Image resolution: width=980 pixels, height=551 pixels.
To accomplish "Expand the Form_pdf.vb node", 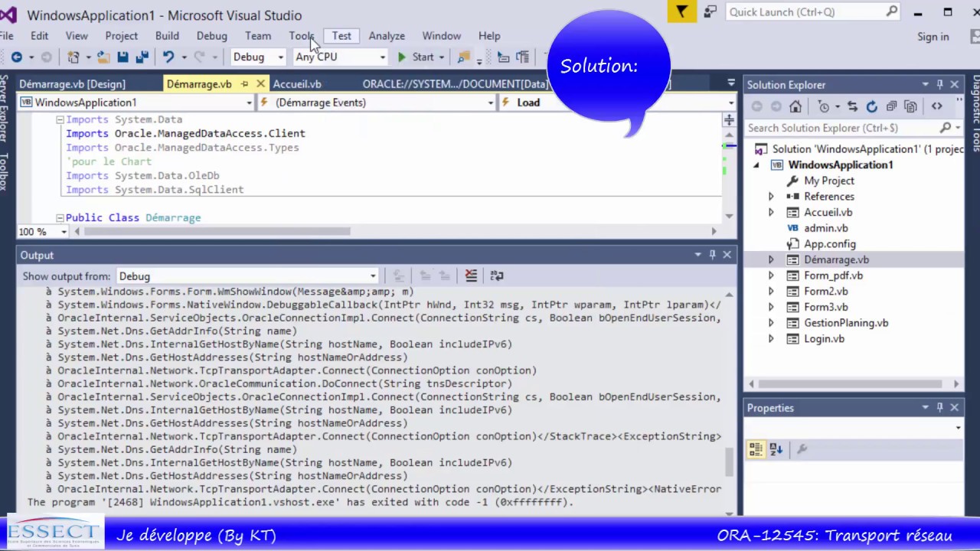I will [771, 275].
